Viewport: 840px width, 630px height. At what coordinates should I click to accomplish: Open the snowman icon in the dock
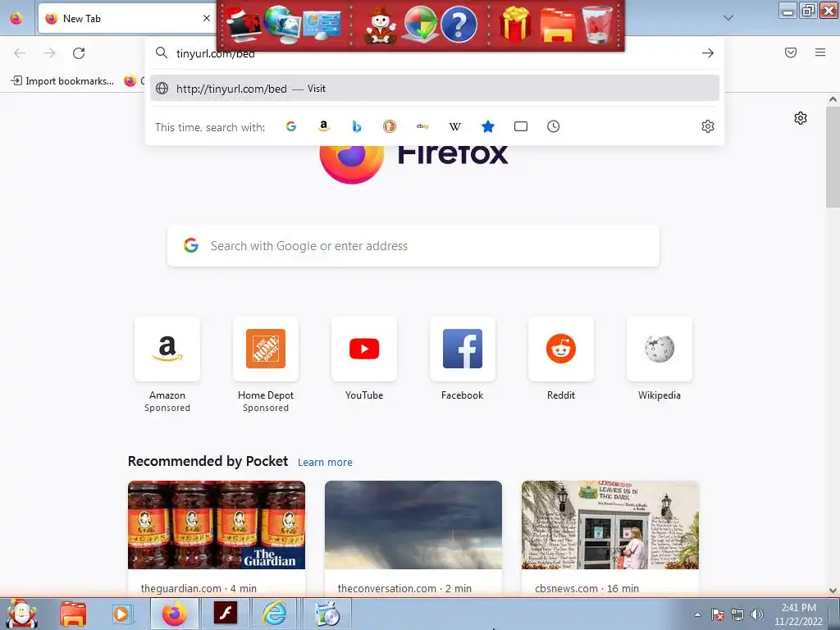pyautogui.click(x=380, y=25)
